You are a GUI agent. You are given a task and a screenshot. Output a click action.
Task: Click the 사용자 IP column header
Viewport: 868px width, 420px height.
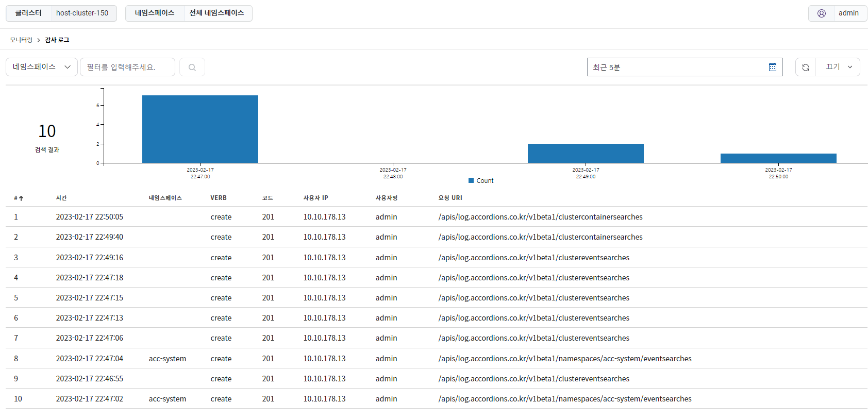click(x=316, y=198)
